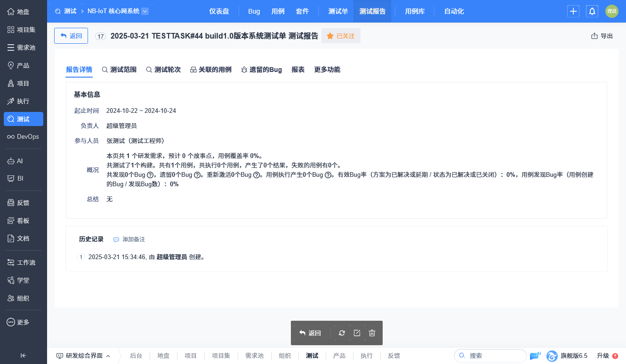Click the top 返回 button with arrow

tap(71, 36)
